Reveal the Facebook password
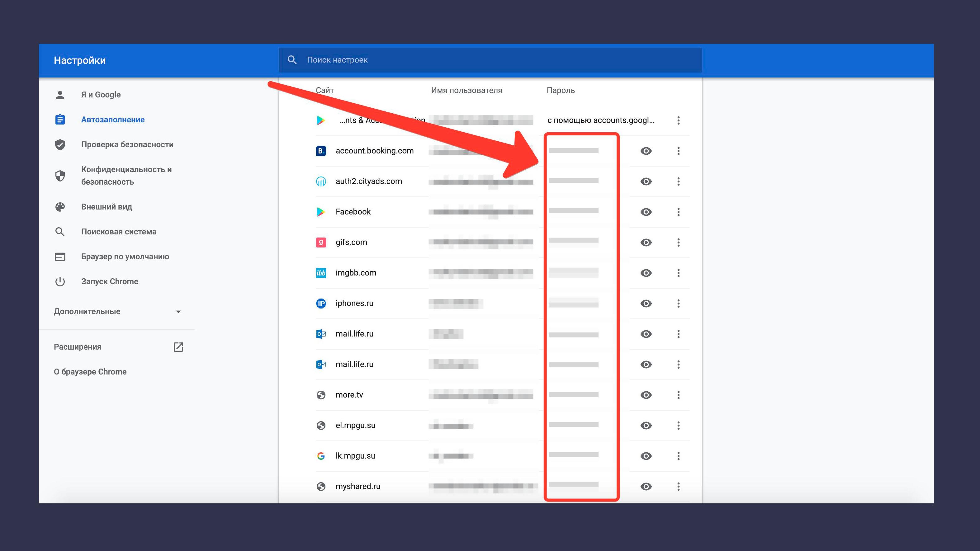The height and width of the screenshot is (551, 980). coord(646,212)
